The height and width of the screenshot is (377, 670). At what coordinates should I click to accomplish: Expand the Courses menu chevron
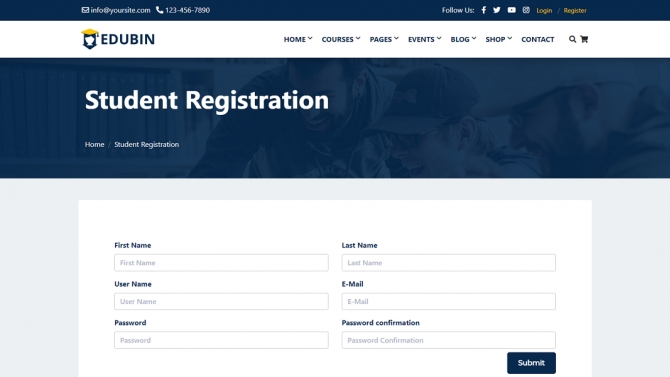click(x=358, y=38)
